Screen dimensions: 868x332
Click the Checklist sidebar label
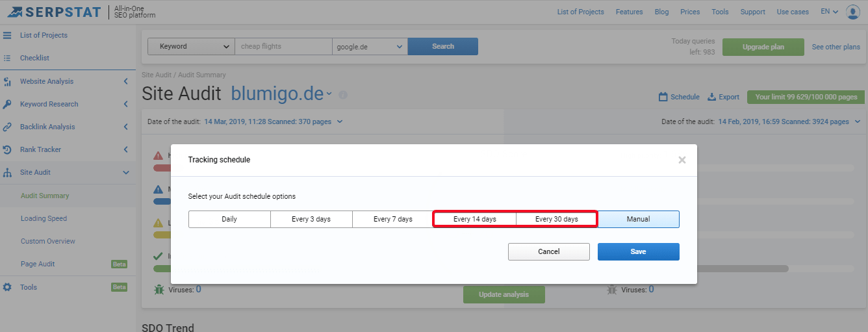[34, 58]
